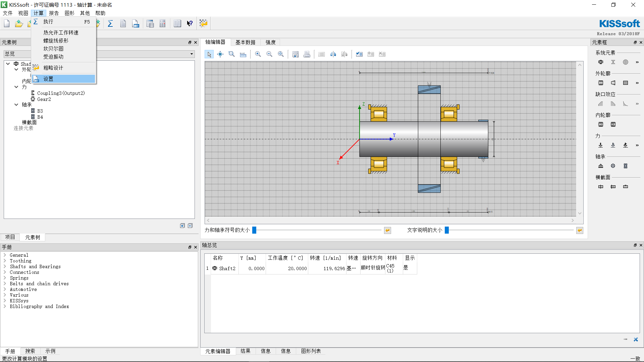The width and height of the screenshot is (644, 362).
Task: Switch to the 图形列表 tab
Action: click(311, 351)
